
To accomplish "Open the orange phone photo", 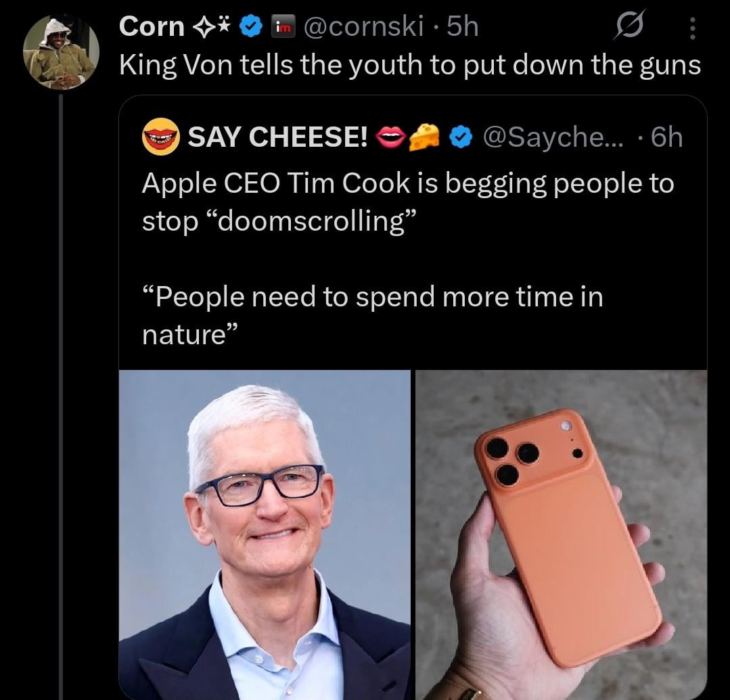I will 561,534.
